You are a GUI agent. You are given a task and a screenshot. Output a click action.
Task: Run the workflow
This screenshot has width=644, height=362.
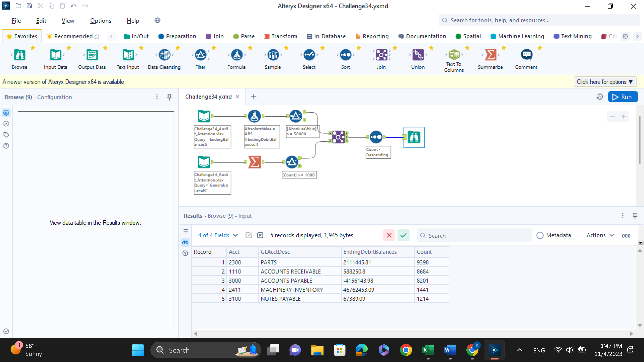[x=623, y=97]
